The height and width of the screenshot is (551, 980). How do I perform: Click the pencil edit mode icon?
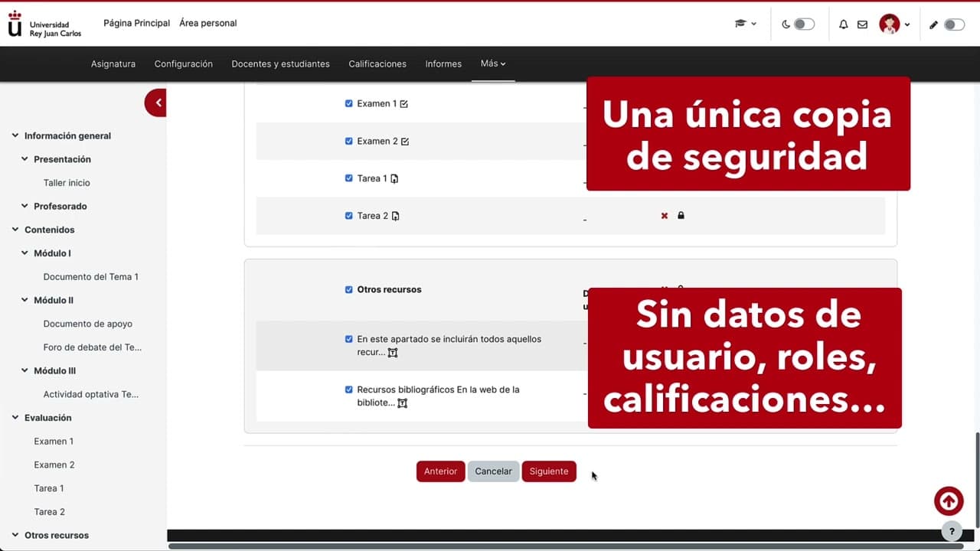point(933,24)
